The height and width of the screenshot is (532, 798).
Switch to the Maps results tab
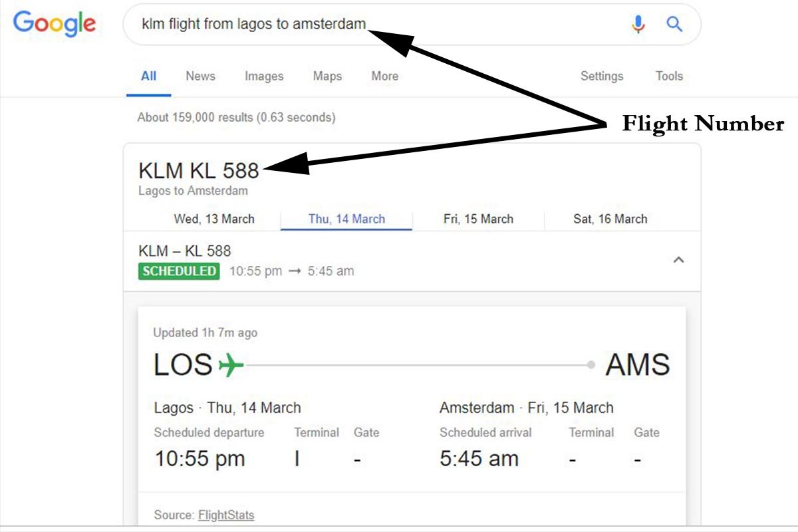pos(327,76)
